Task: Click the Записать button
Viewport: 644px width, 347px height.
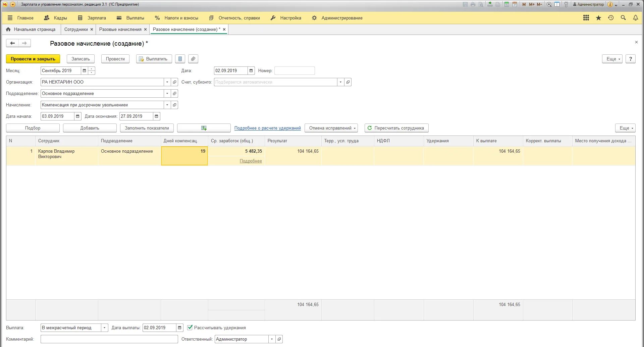Action: pos(80,59)
